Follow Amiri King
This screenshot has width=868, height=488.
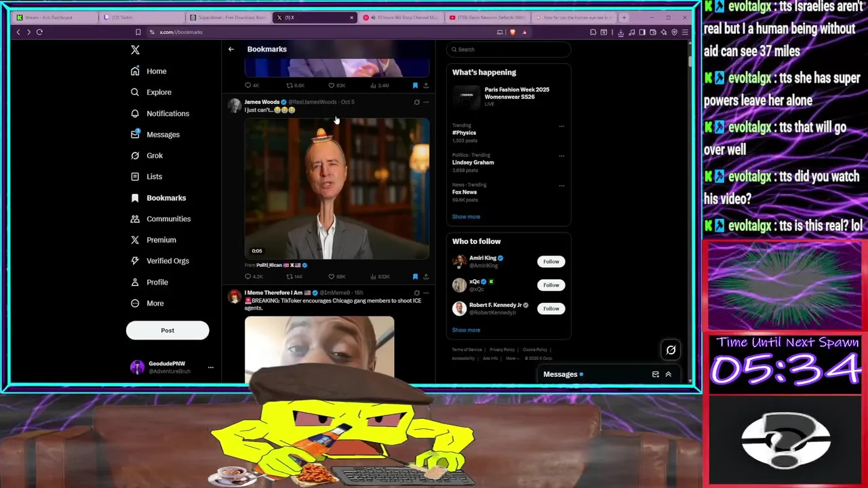click(551, 262)
